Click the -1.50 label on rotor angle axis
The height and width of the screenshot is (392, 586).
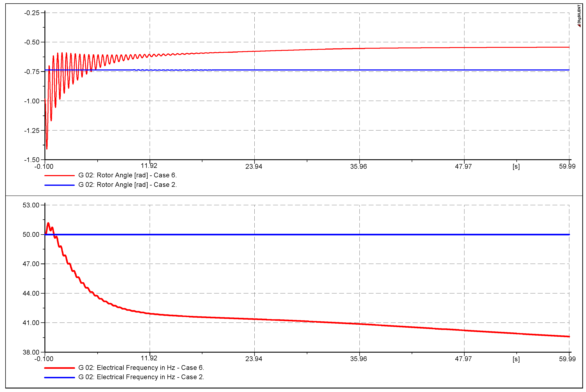coord(32,160)
